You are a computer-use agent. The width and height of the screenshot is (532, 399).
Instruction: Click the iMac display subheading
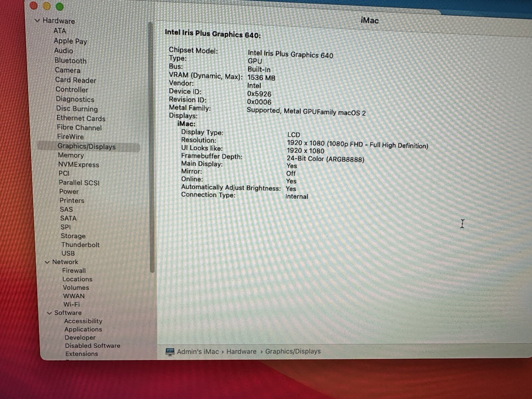(x=186, y=124)
